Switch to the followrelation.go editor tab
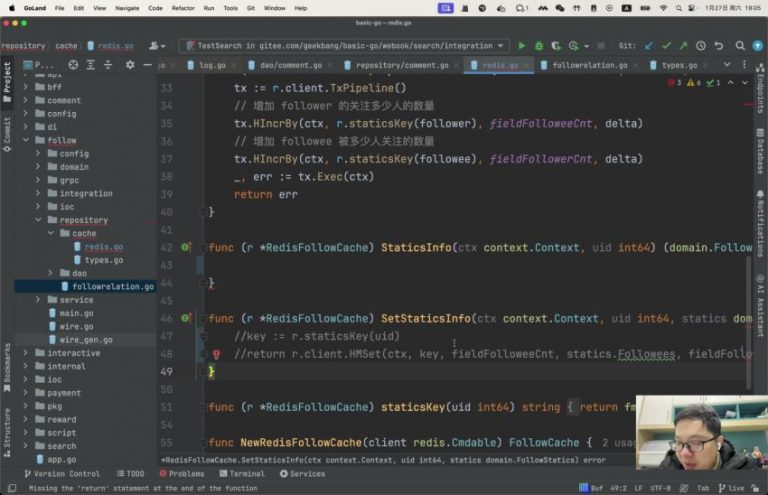Image resolution: width=768 pixels, height=495 pixels. (588, 65)
